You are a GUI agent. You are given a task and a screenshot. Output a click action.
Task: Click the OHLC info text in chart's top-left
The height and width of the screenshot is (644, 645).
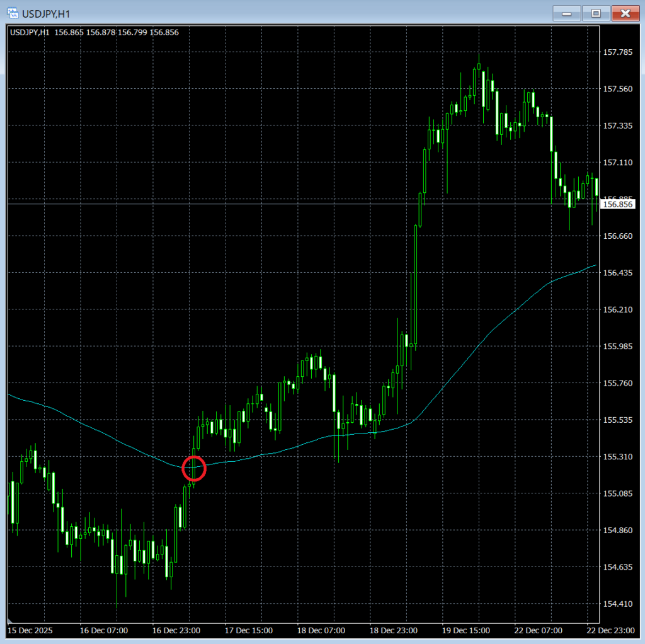94,32
